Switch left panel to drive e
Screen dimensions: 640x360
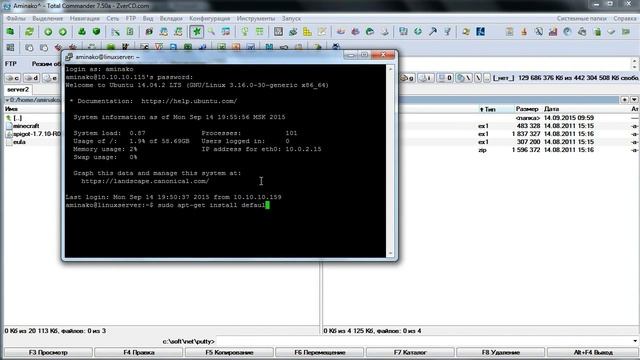[50, 78]
